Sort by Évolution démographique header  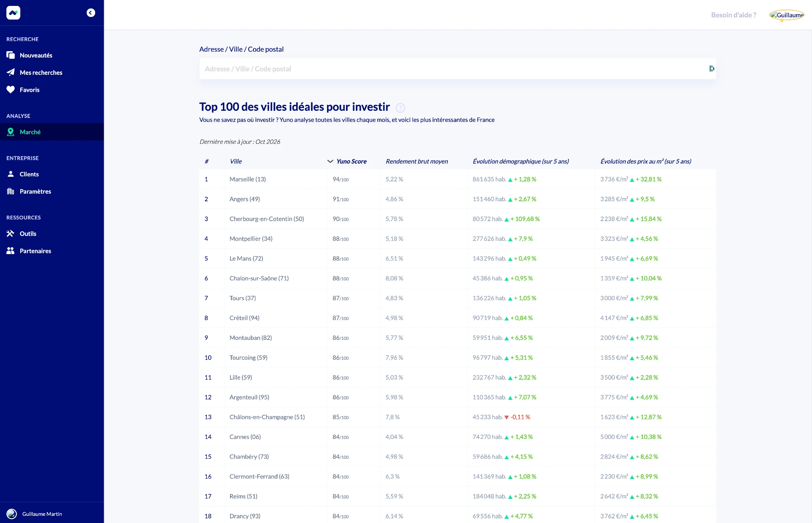click(x=521, y=162)
